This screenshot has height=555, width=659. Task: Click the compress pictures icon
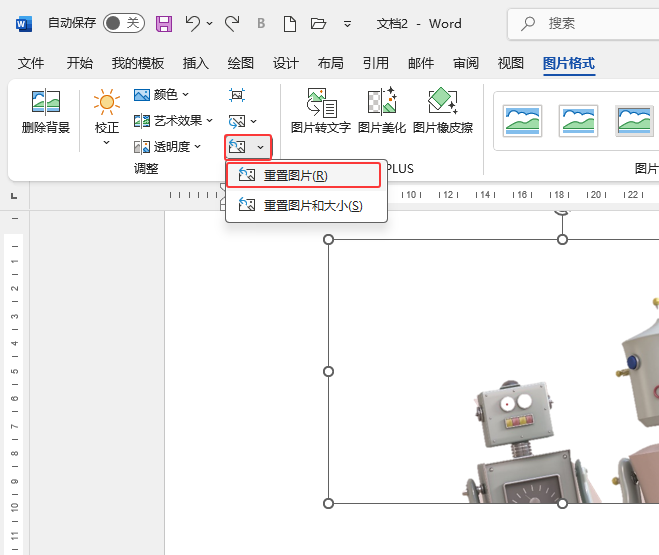coord(237,95)
